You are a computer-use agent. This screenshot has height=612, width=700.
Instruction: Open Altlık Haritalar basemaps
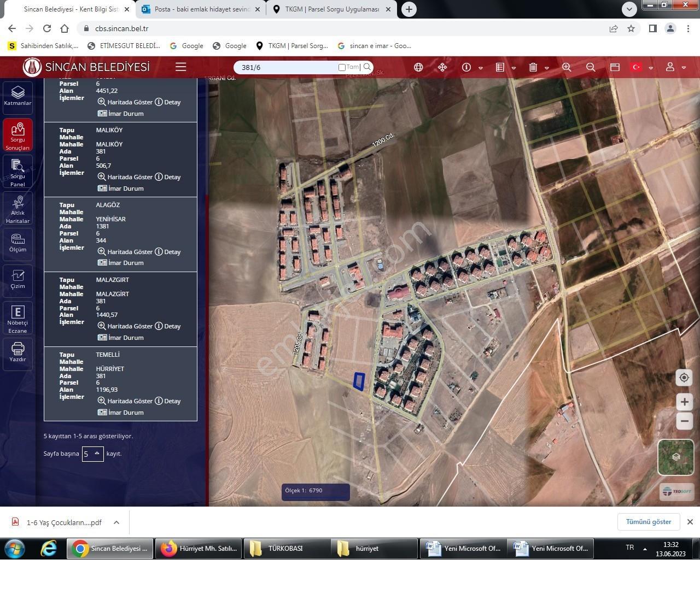click(17, 209)
